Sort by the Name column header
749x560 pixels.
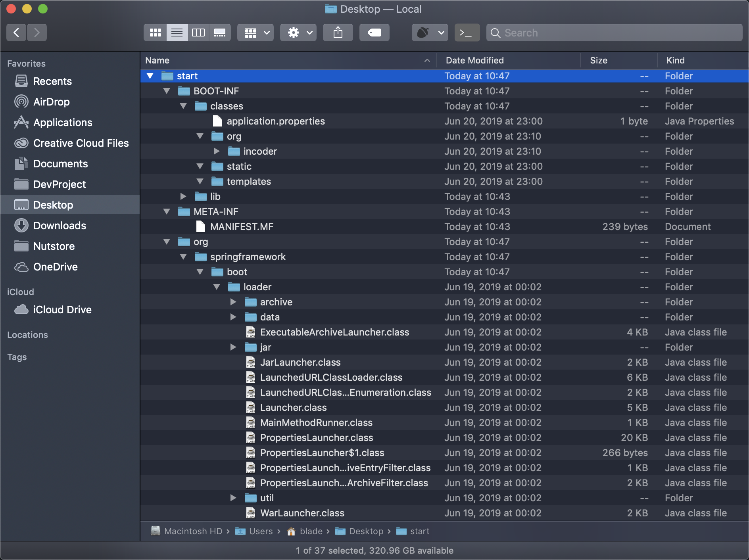(288, 60)
